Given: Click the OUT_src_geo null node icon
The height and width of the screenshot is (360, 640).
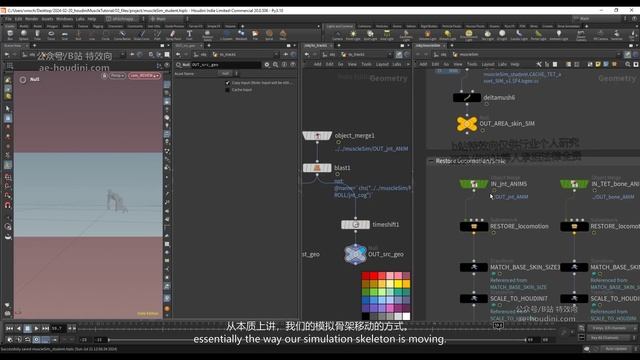Looking at the screenshot, I should [355, 254].
